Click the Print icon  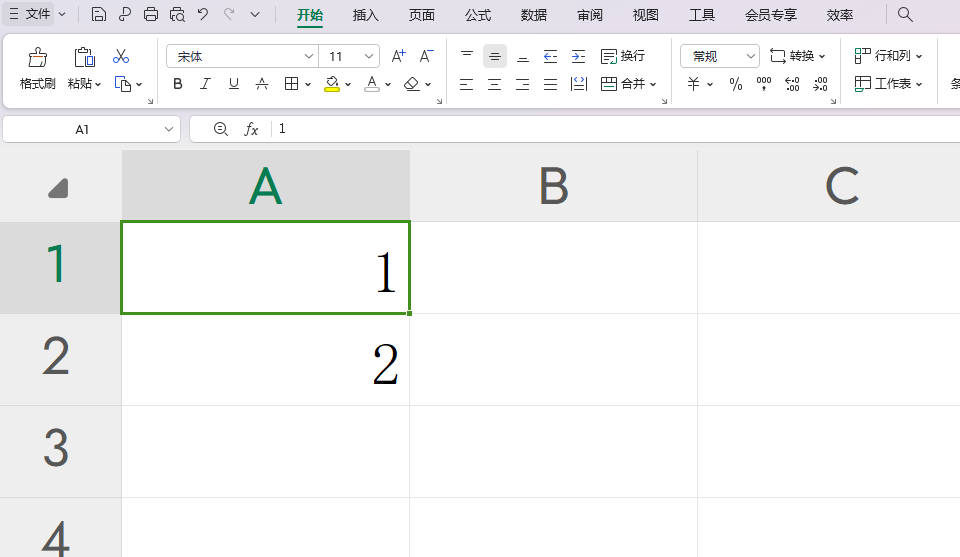[x=151, y=14]
